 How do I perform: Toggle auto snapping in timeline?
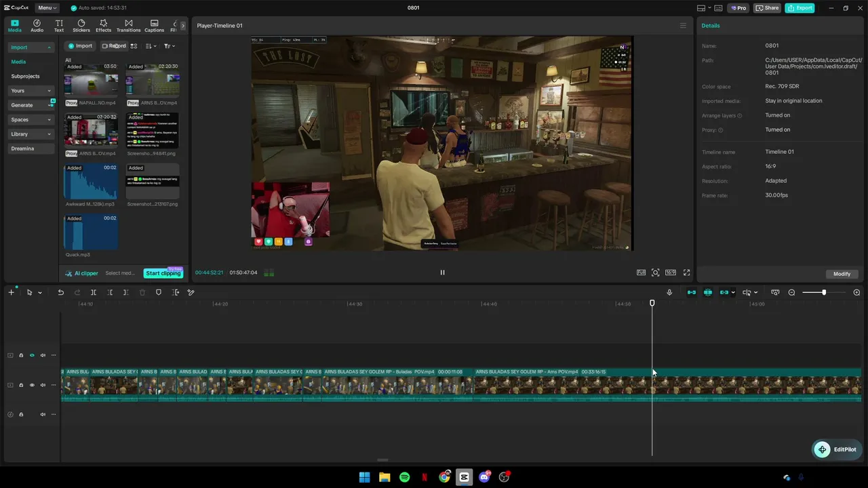[708, 292]
